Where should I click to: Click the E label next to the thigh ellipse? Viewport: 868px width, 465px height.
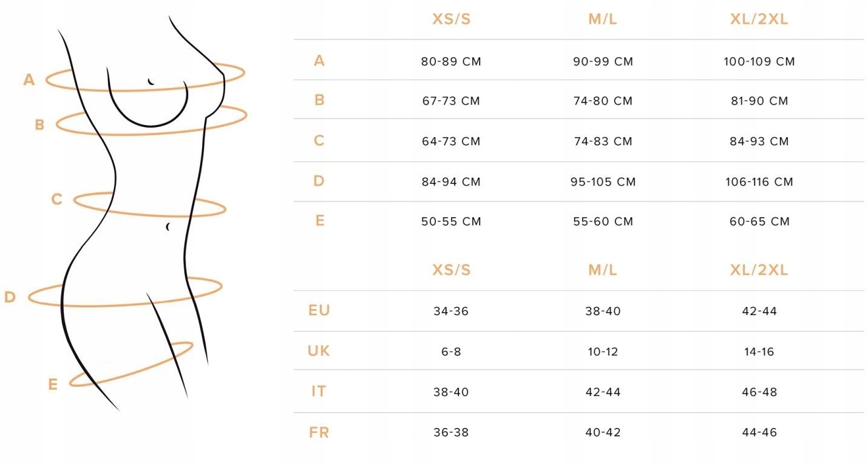coord(53,384)
